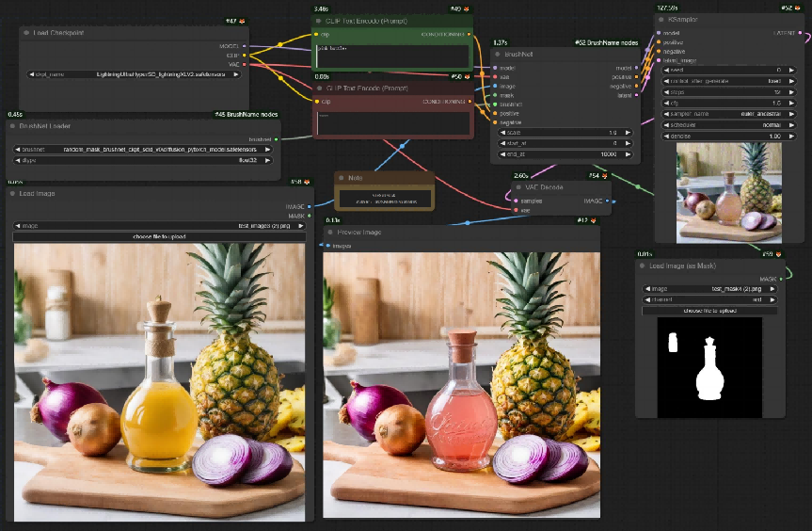Image resolution: width=812 pixels, height=531 pixels.
Task: Click the Load Image (as Mask) title dot
Action: [x=643, y=265]
